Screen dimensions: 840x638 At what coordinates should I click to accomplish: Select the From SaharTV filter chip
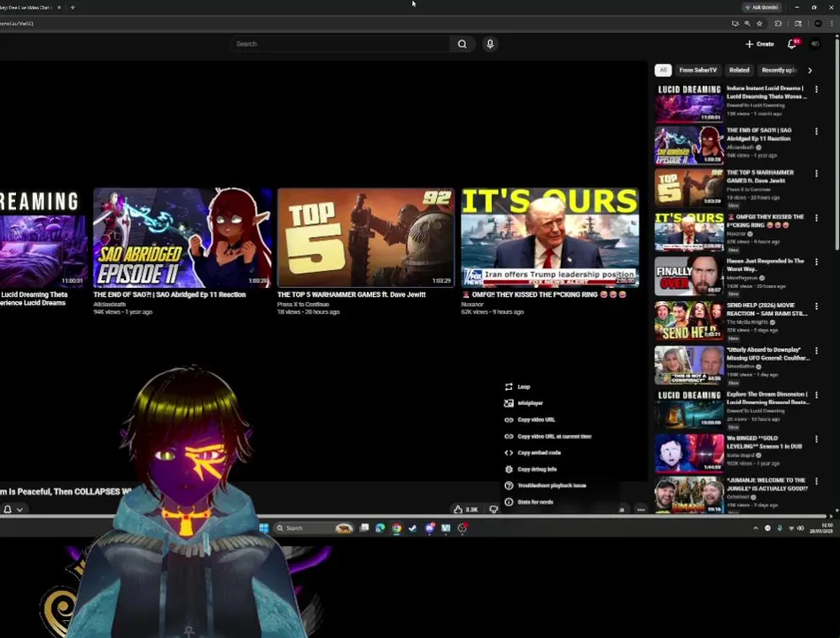(697, 70)
